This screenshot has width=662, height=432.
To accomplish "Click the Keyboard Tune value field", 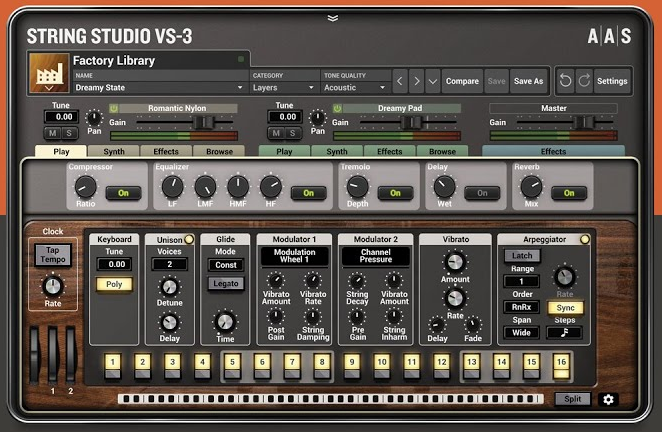I will coord(114,264).
